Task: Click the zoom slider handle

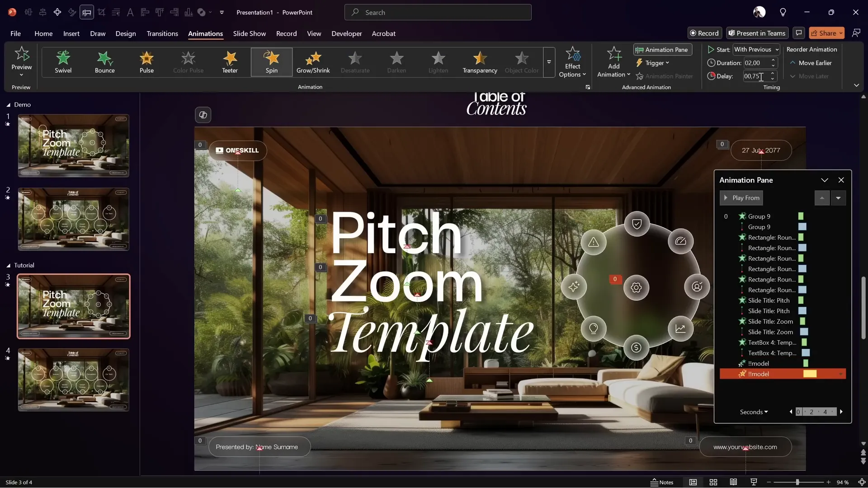Action: 797,482
